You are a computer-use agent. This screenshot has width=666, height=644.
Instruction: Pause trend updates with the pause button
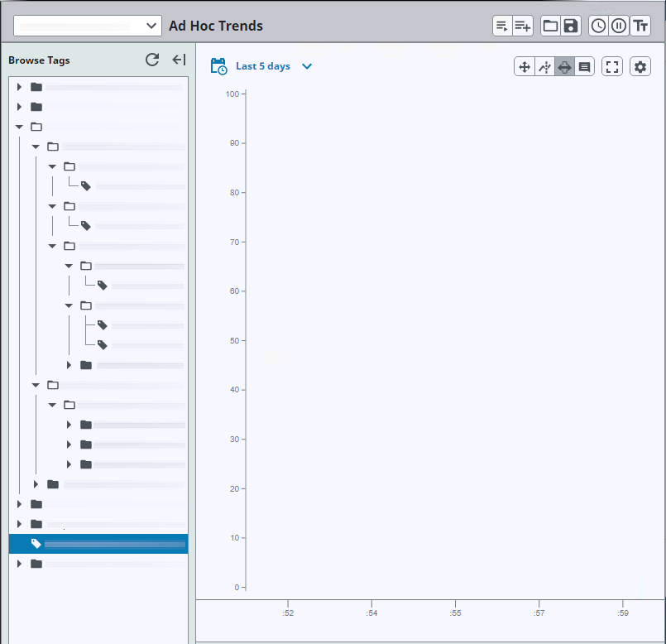click(x=619, y=26)
